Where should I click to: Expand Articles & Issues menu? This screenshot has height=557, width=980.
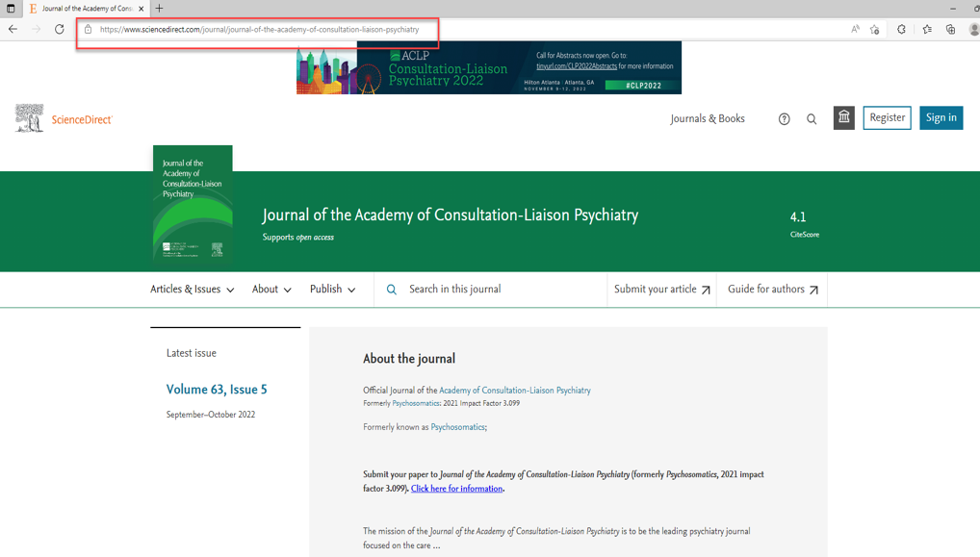point(192,290)
